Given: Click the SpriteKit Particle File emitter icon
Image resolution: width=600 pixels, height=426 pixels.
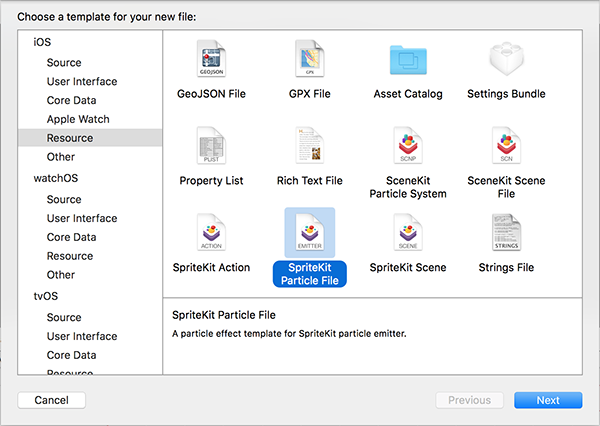Looking at the screenshot, I should pyautogui.click(x=310, y=232).
